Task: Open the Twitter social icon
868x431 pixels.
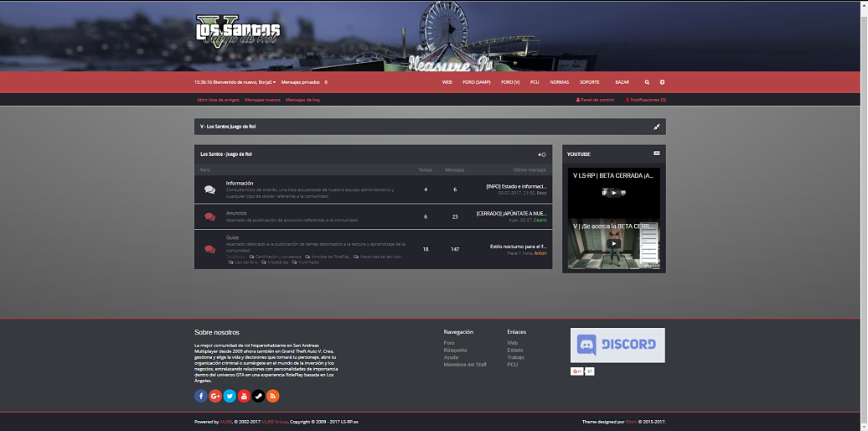Action: point(230,396)
